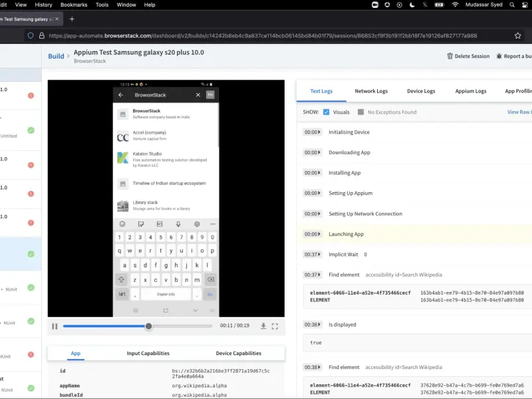
Task: Click the padlock site info icon
Action: point(42,36)
